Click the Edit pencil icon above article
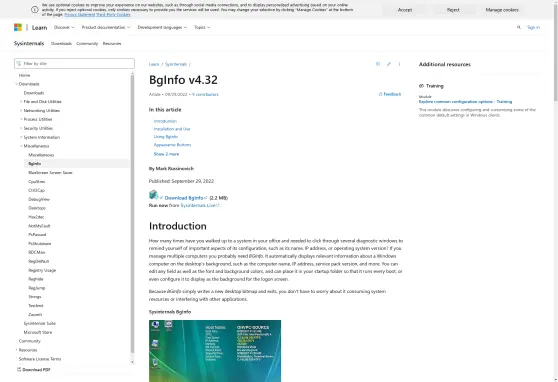558x382 pixels. point(389,64)
